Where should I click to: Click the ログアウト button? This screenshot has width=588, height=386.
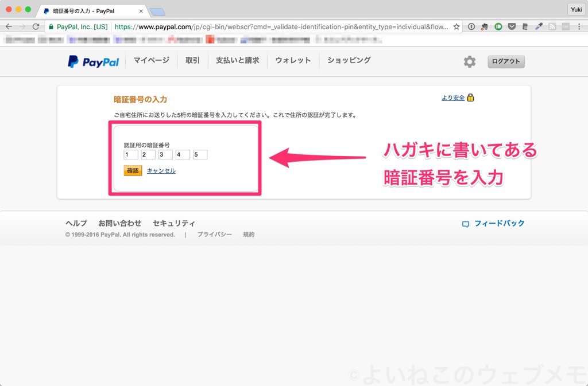(506, 61)
